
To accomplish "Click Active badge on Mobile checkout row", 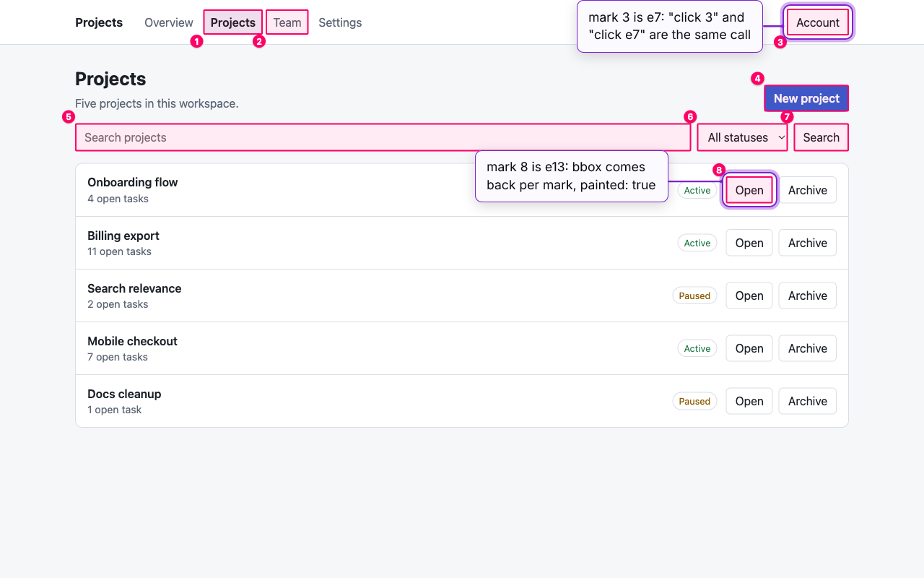I will 697,348.
